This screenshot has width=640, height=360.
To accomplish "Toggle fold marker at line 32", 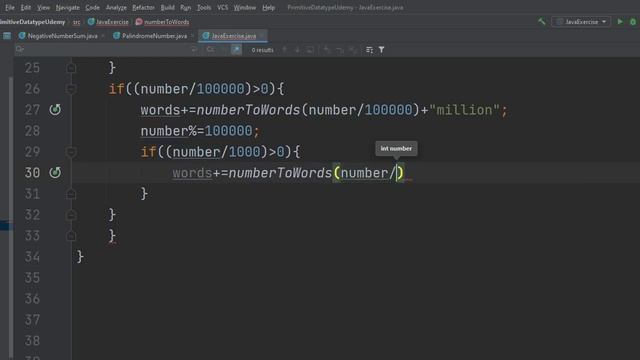I will pos(71,215).
